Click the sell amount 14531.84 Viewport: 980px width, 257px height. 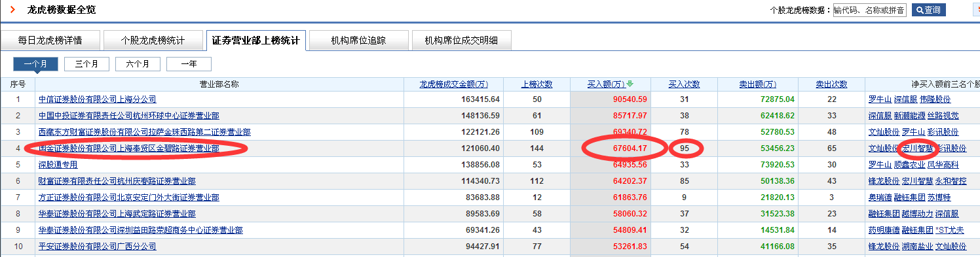point(777,230)
